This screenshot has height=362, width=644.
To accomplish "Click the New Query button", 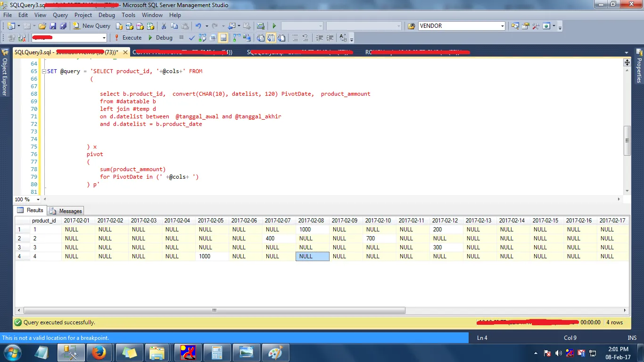I will tap(92, 26).
